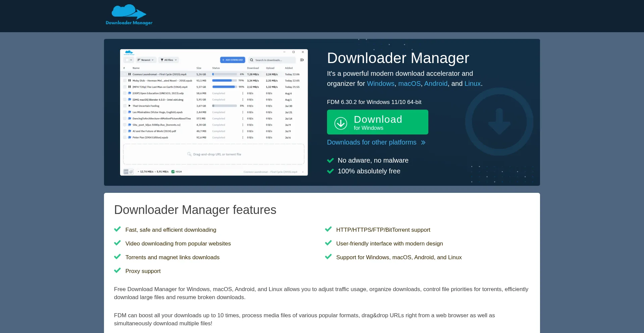
Task: Click the large faded download arrow graphic
Action: 499,121
